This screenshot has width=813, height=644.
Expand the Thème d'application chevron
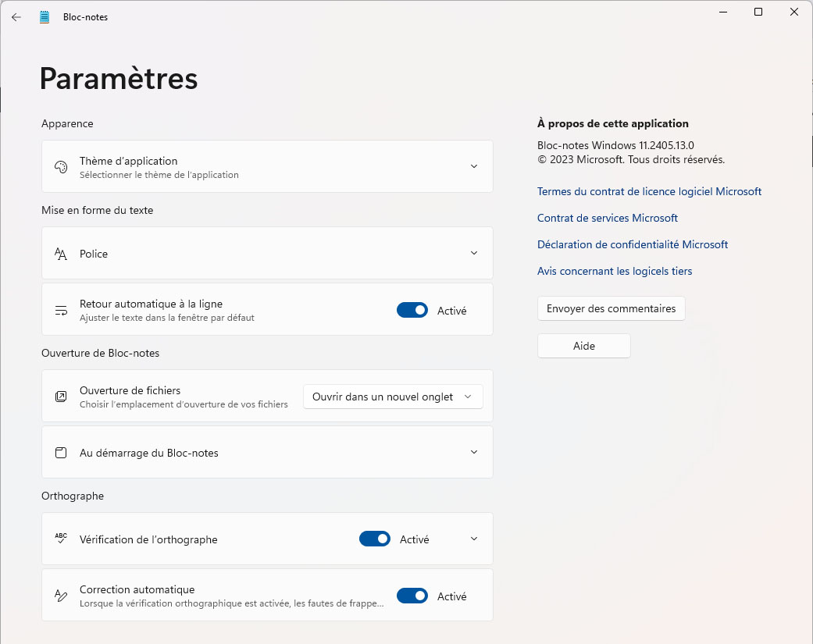pos(474,166)
